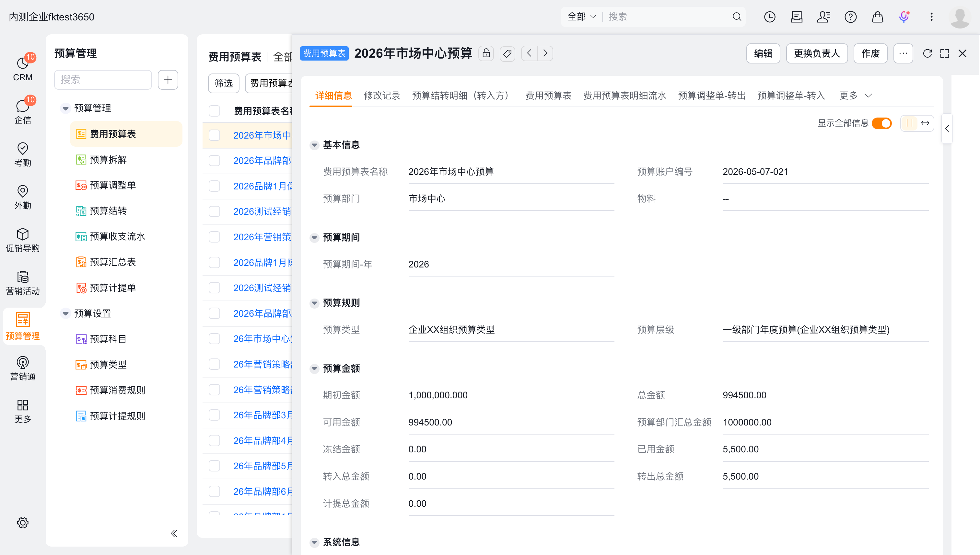This screenshot has height=555, width=980.
Task: Check the box for 2026品牌1月促 row
Action: click(x=215, y=186)
